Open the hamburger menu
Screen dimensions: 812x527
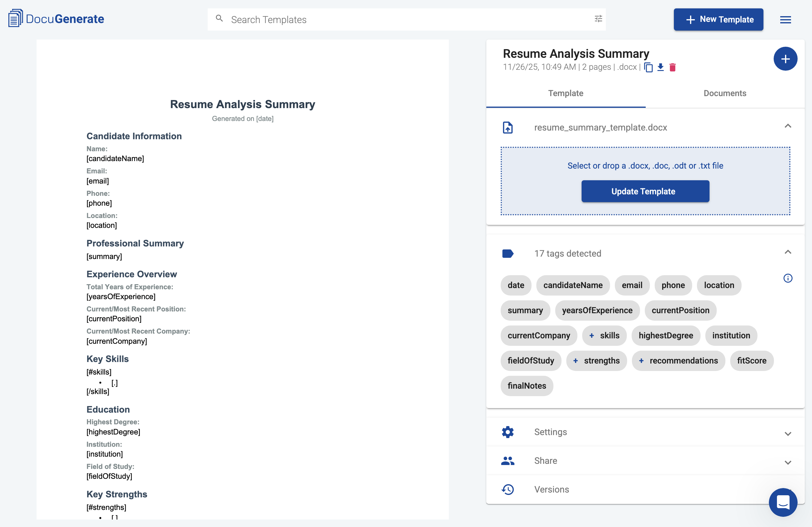785,19
